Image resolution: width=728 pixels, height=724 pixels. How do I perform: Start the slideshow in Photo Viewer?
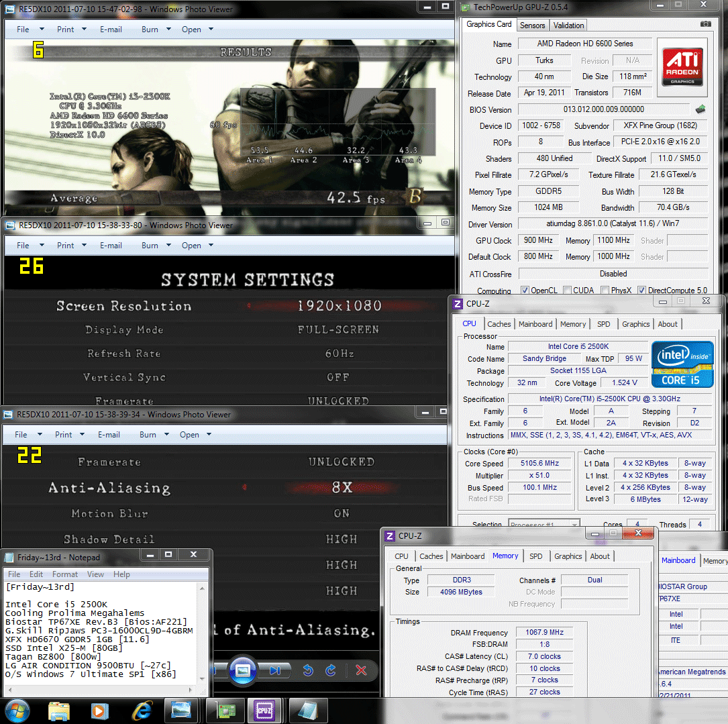(x=242, y=670)
